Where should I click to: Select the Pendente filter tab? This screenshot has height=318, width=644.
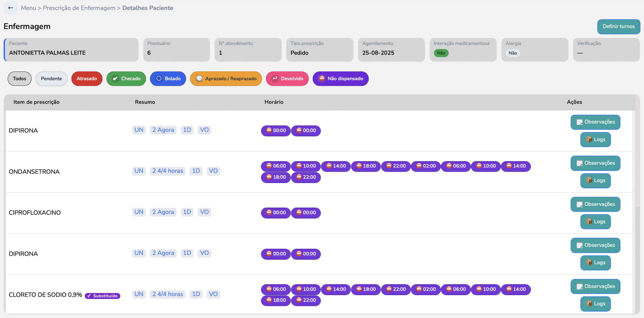pos(51,79)
